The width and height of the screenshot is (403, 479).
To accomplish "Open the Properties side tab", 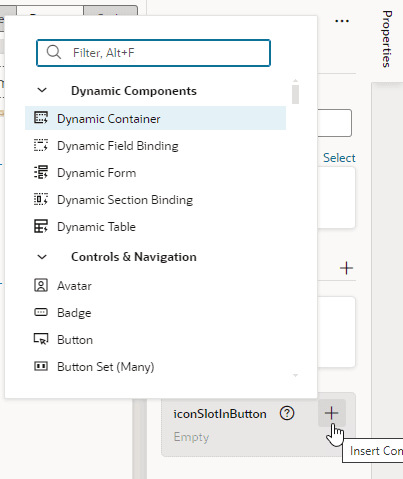I will [387, 39].
